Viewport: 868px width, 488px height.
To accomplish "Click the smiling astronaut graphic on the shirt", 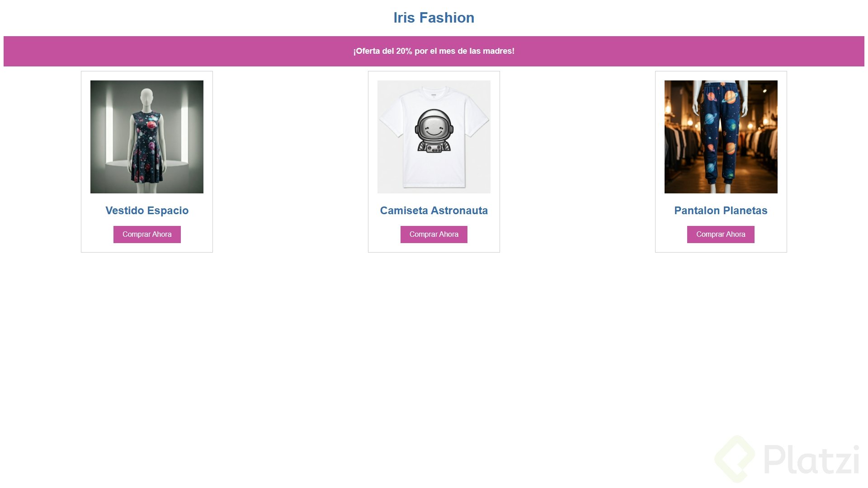I will pos(434,131).
